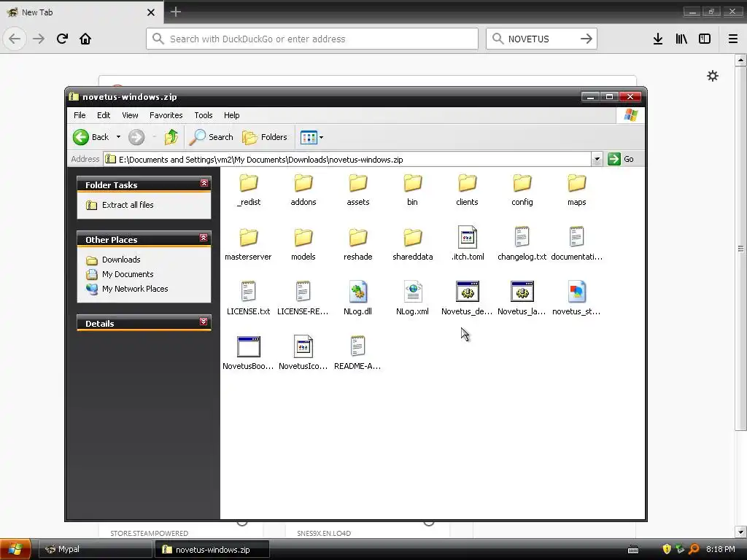Screen dimensions: 747x560
Task: Switch to Mypal in the taskbar
Action: (95, 549)
